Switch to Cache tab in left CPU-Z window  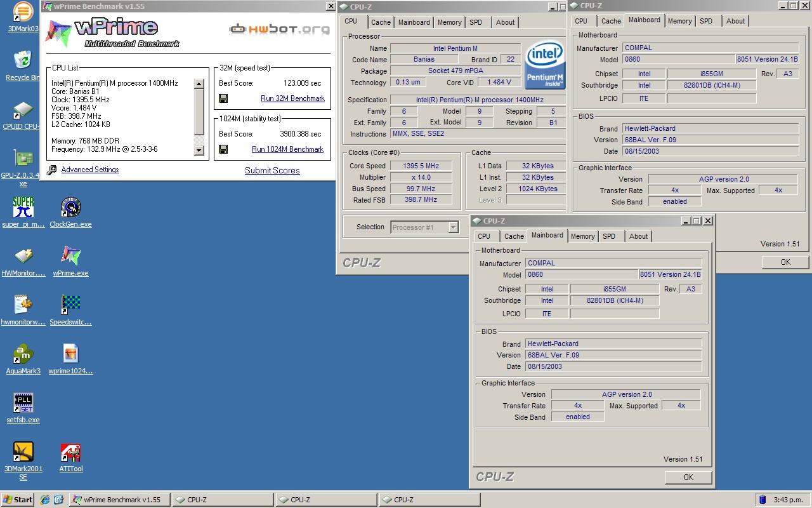click(x=381, y=22)
